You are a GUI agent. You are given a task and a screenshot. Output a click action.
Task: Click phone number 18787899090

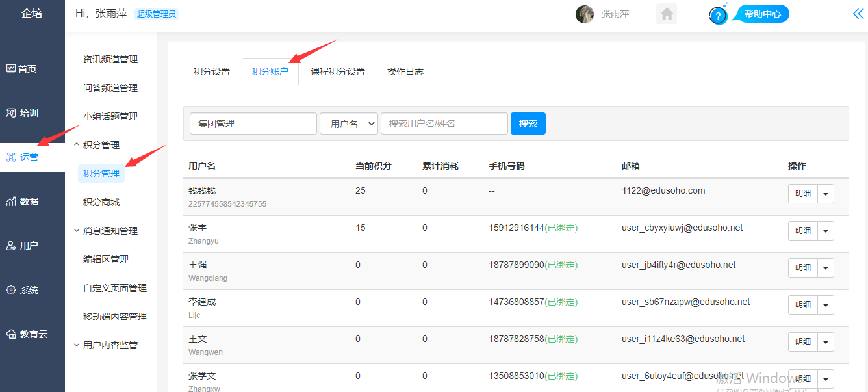click(x=517, y=265)
